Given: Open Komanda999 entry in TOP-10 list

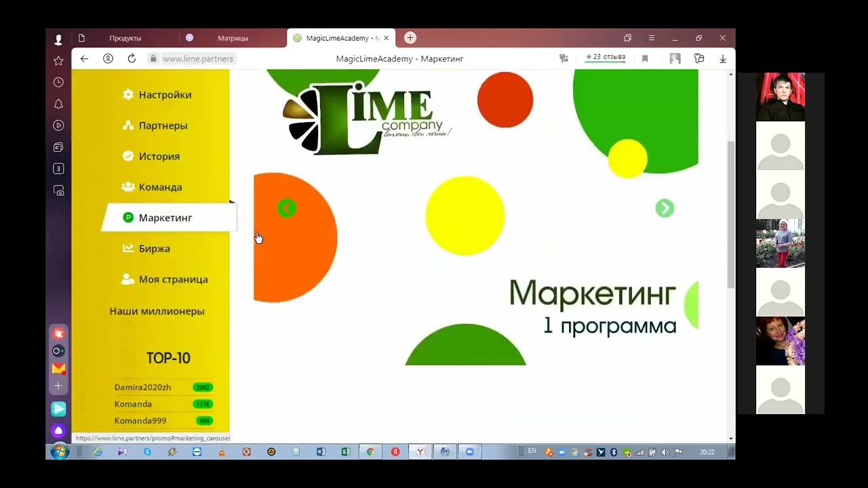Looking at the screenshot, I should tap(163, 421).
